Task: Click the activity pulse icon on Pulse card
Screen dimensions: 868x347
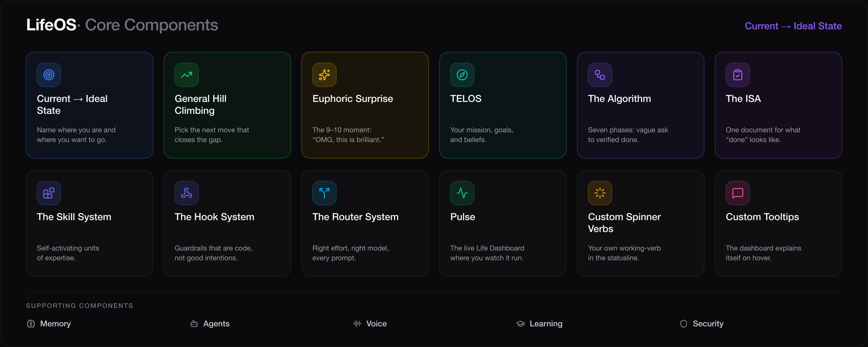Action: [x=462, y=193]
